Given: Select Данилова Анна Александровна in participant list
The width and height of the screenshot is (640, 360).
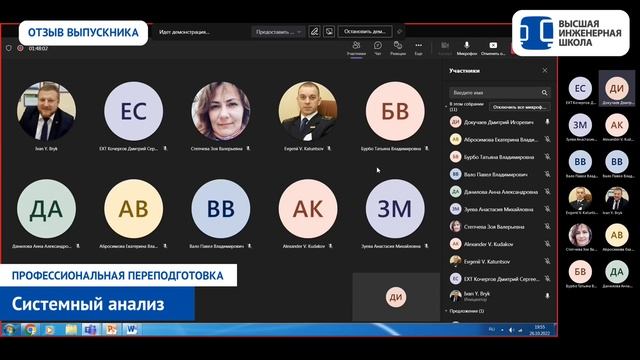Looking at the screenshot, I should click(x=499, y=191).
